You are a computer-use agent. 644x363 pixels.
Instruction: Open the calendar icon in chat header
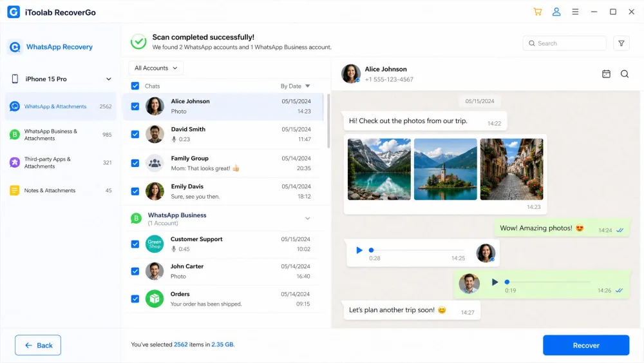click(606, 74)
